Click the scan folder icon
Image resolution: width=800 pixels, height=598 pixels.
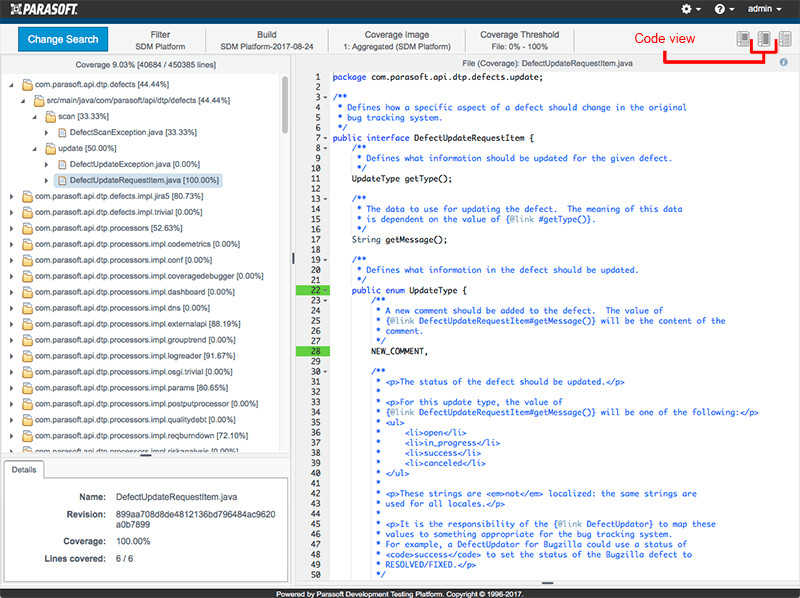(51, 117)
